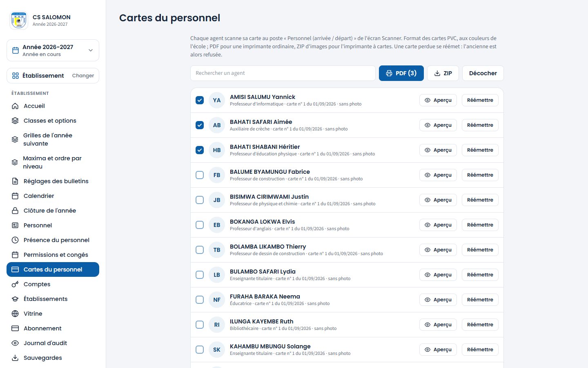This screenshot has height=368, width=588.
Task: Click the PDF (3) print button
Action: pyautogui.click(x=401, y=73)
